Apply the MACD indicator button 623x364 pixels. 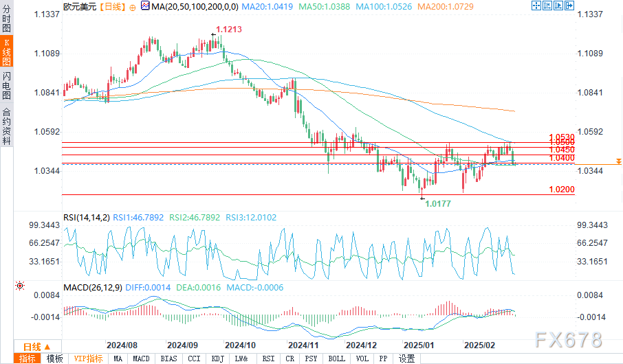pos(141,359)
